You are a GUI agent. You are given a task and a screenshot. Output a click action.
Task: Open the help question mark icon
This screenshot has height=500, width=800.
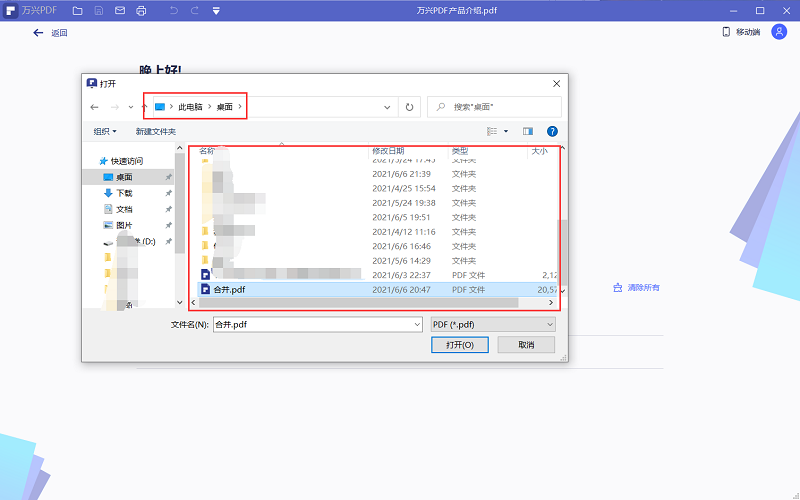tap(552, 131)
